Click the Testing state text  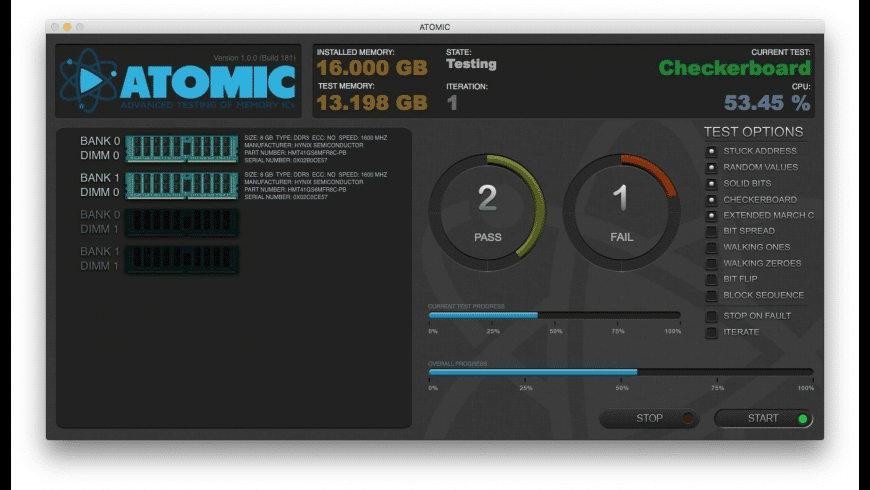pyautogui.click(x=471, y=64)
